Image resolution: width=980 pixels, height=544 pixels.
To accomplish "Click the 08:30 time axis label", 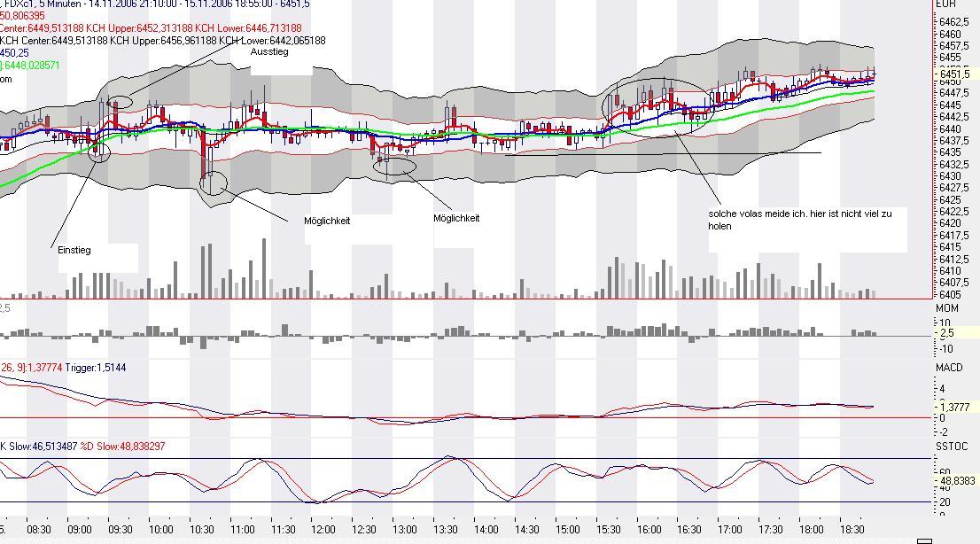I will [x=39, y=530].
